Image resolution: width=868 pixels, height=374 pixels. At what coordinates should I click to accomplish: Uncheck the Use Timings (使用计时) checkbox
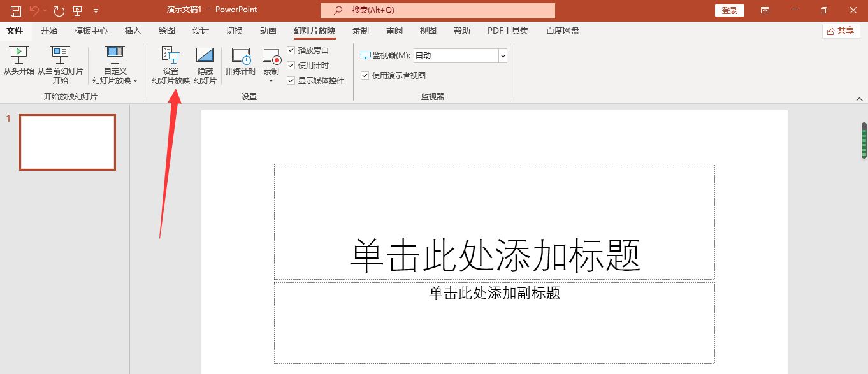(x=291, y=66)
